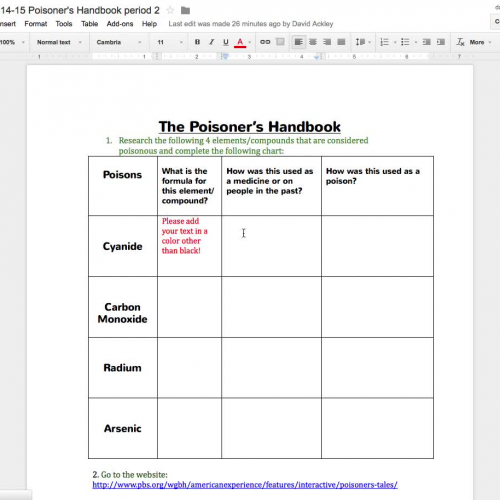Viewport: 500px width, 500px height.
Task: Select the right indent marker on ruler
Action: [317, 57]
